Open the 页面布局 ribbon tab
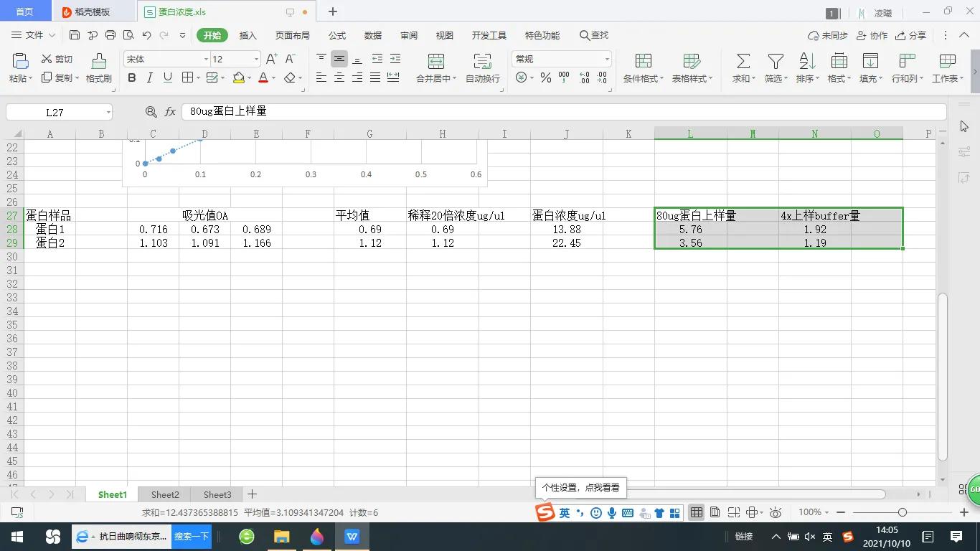The image size is (980, 551). pos(293,35)
